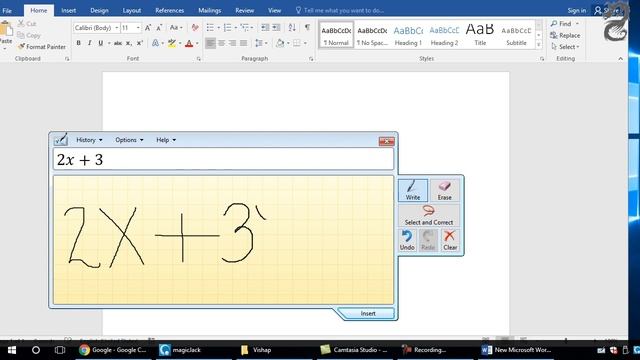The width and height of the screenshot is (640, 360).
Task: Expand Styles gallery more arrow
Action: click(x=539, y=44)
